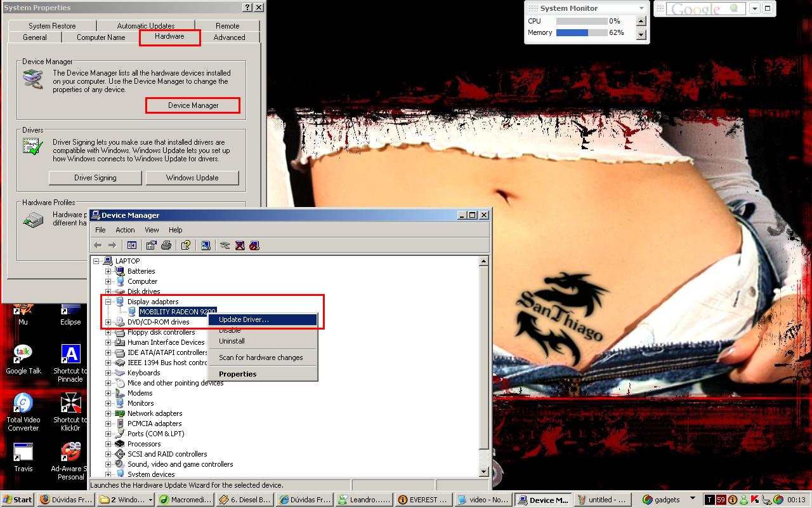Screen dimensions: 812x508
Task: Switch to the Advanced tab
Action: click(x=229, y=37)
